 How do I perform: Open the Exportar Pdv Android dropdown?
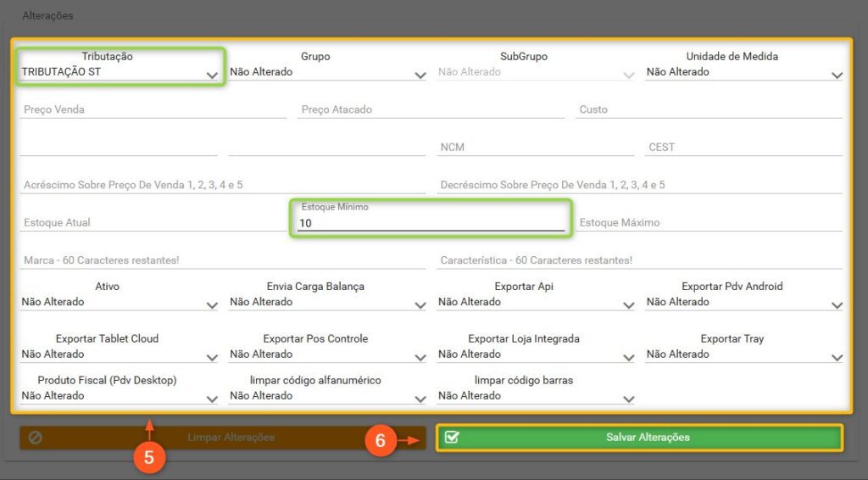pos(743,303)
